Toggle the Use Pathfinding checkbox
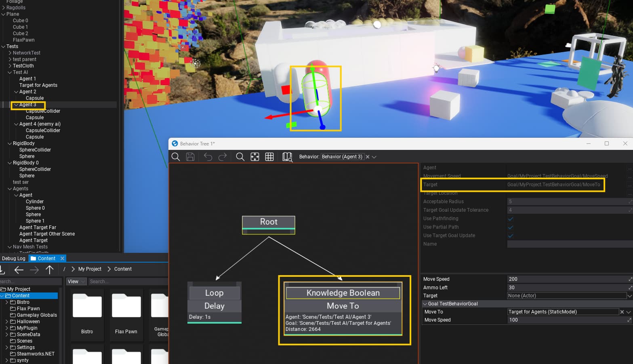The image size is (633, 364). (x=511, y=219)
